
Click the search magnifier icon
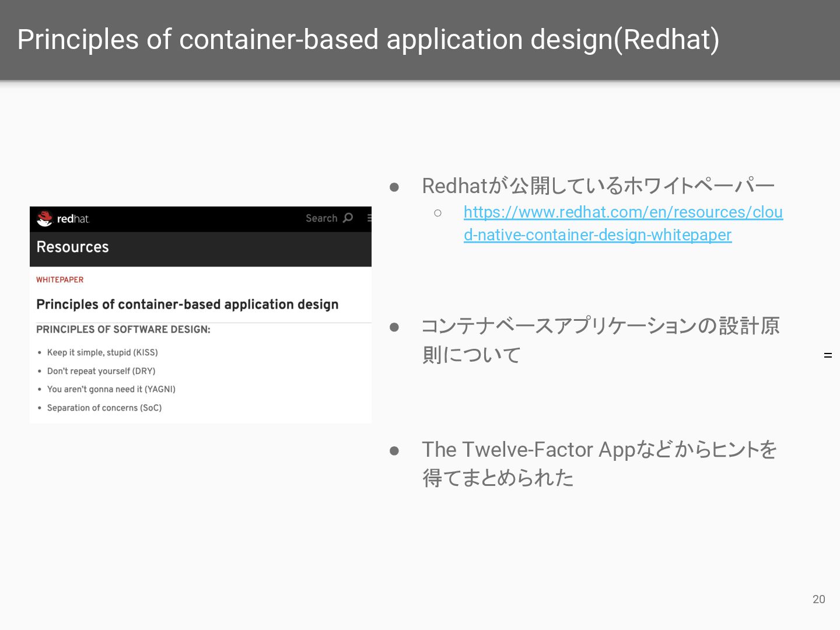click(x=348, y=218)
